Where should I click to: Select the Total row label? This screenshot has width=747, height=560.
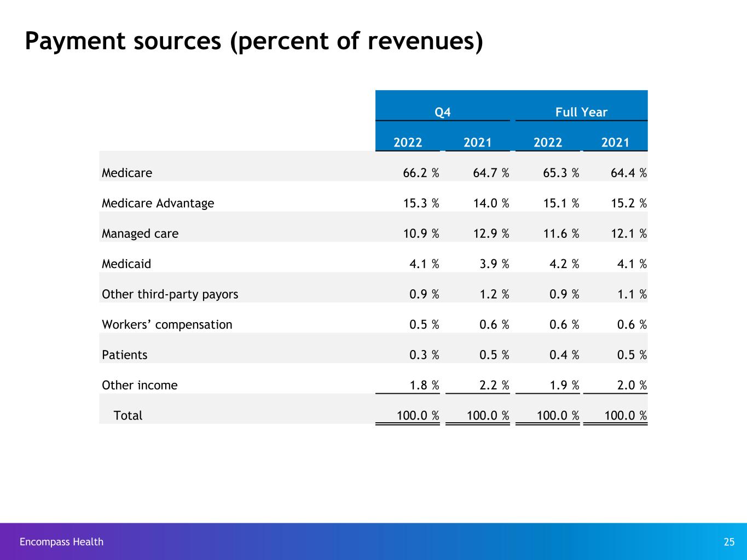128,416
